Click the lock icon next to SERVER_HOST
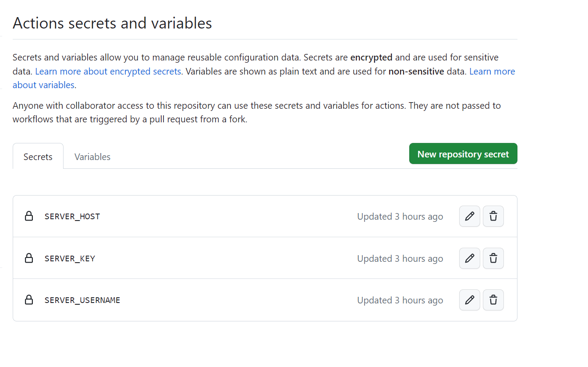The image size is (588, 367). coord(29,216)
